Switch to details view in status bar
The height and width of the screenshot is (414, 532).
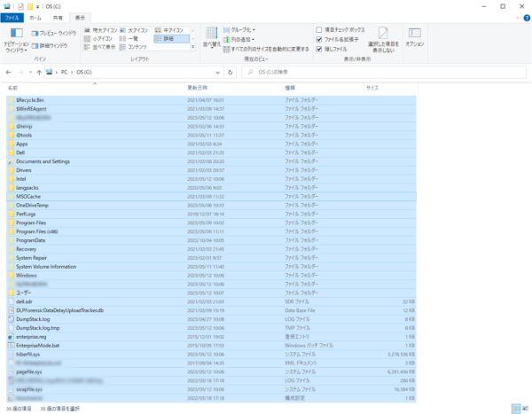click(x=516, y=409)
